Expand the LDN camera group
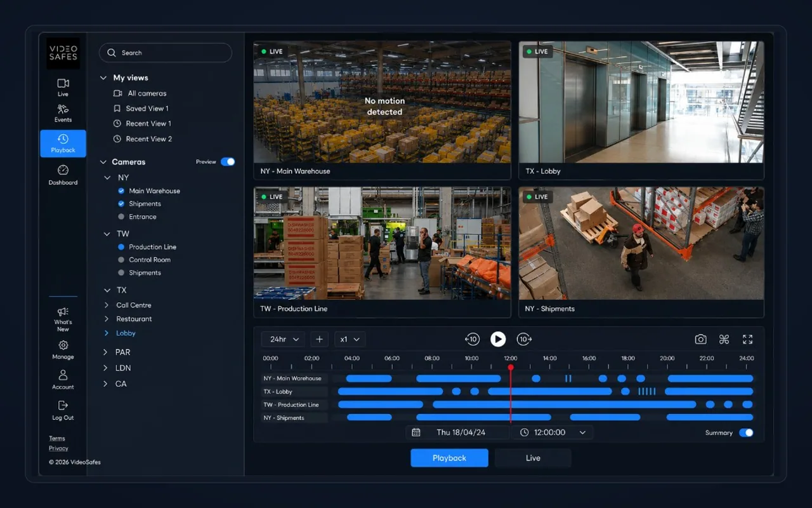Viewport: 812px width, 508px height. [106, 368]
